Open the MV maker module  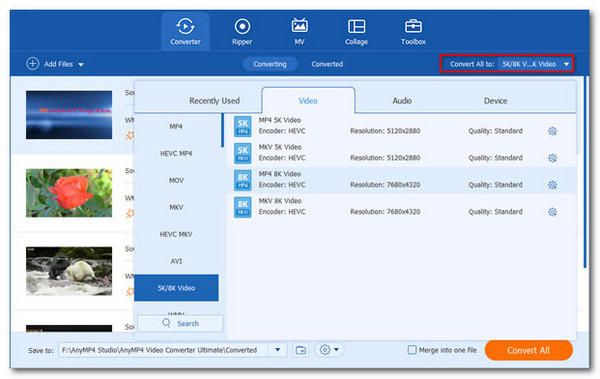[x=299, y=31]
